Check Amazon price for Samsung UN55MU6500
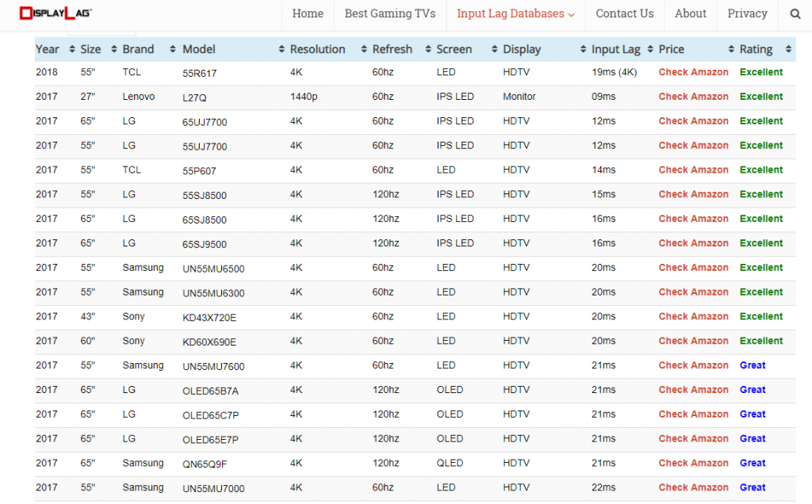This screenshot has width=812, height=504. 693,268
